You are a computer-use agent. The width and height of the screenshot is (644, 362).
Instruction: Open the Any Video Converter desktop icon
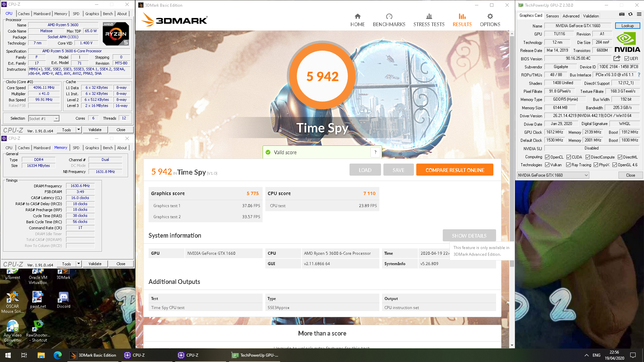pyautogui.click(x=12, y=331)
